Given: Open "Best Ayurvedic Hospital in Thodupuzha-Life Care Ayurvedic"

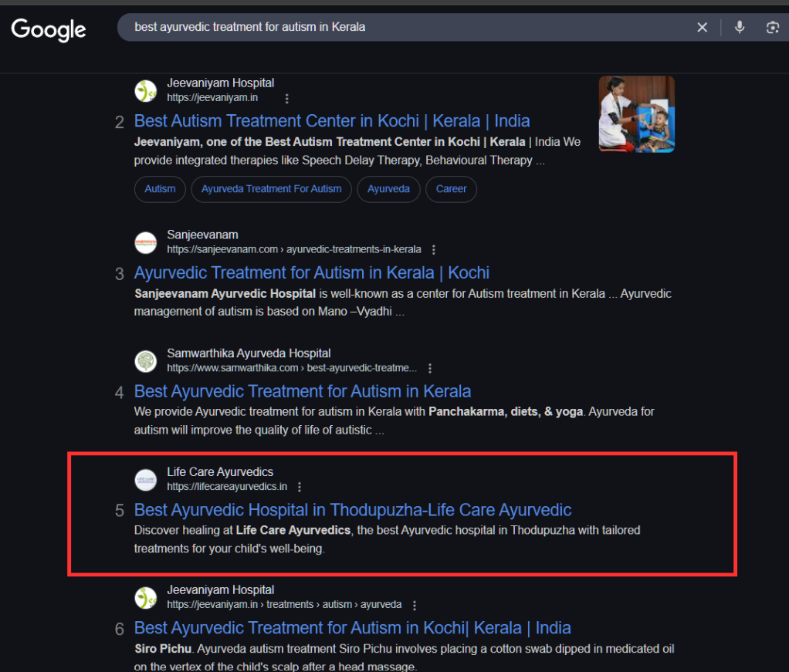Looking at the screenshot, I should point(353,510).
